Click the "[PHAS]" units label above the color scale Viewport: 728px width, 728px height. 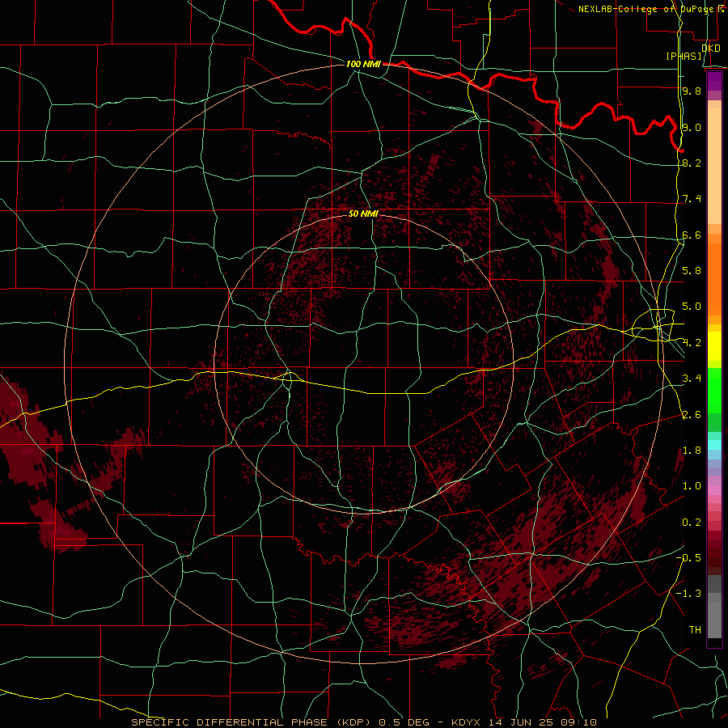(x=684, y=56)
